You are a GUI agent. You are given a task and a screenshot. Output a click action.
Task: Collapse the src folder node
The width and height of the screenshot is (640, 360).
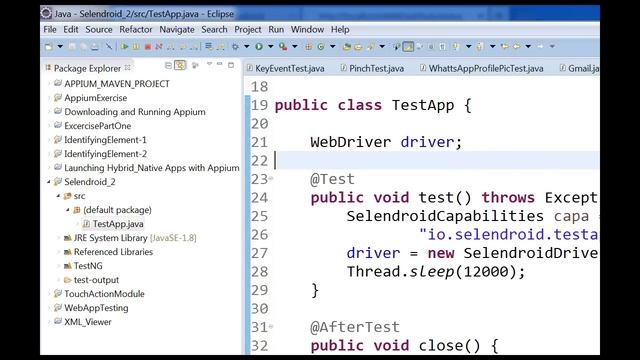pos(58,196)
